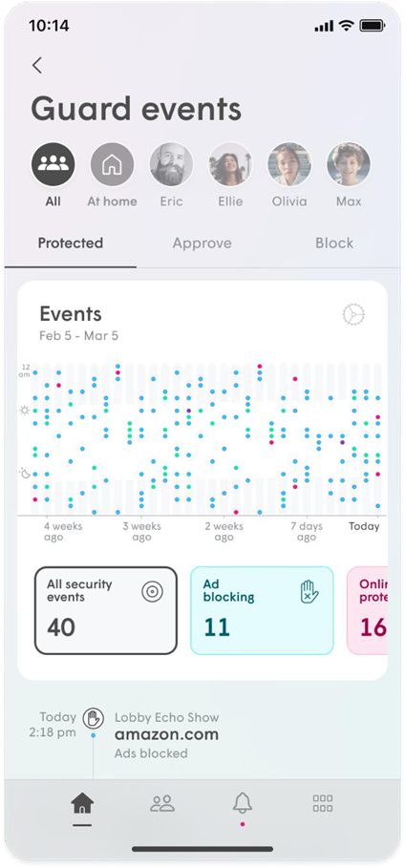Filter events by Max's profile photo

pyautogui.click(x=349, y=164)
